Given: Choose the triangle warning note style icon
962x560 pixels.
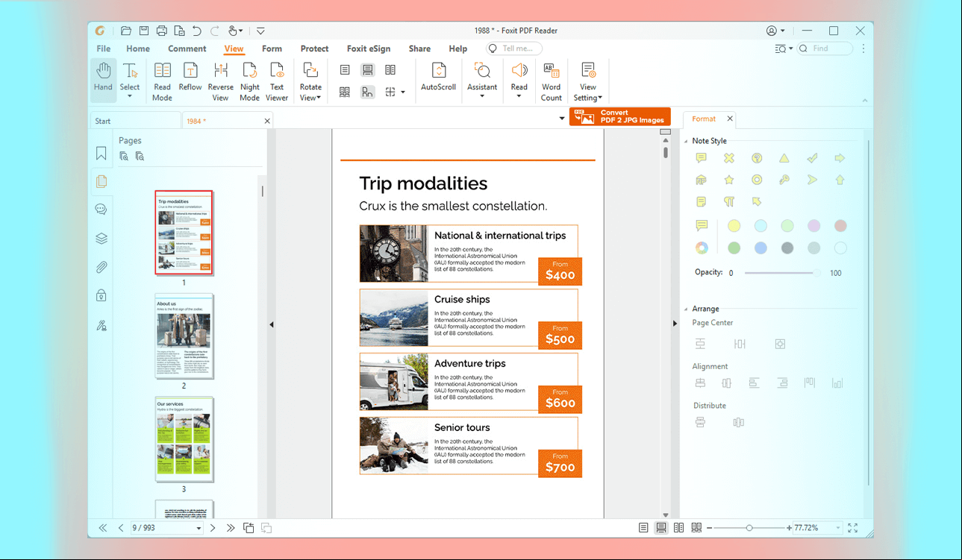Looking at the screenshot, I should click(x=784, y=158).
